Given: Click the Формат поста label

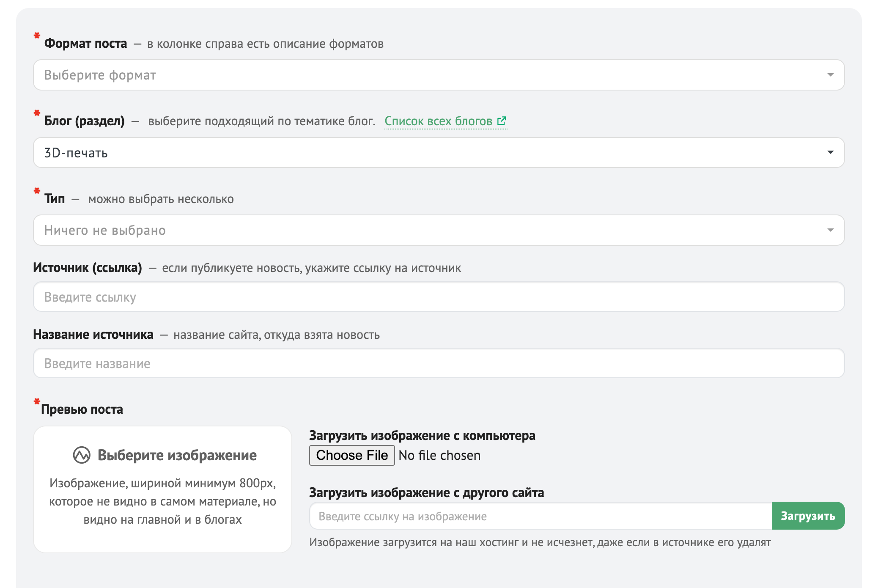Looking at the screenshot, I should coord(85,44).
